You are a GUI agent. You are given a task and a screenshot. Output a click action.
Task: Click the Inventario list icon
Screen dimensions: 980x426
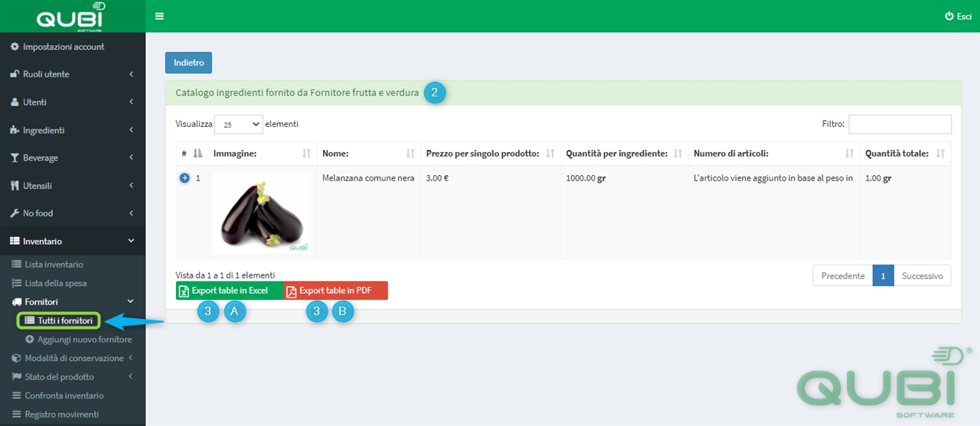tap(15, 241)
